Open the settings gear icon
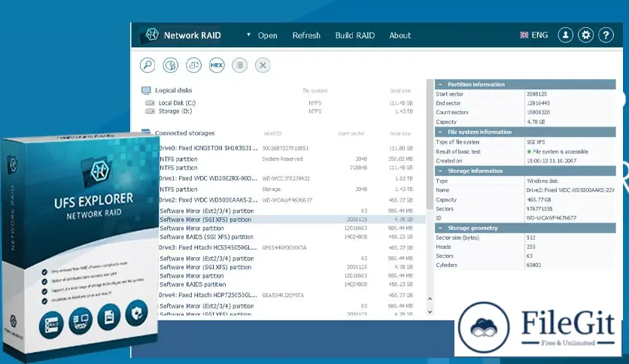 tap(585, 35)
